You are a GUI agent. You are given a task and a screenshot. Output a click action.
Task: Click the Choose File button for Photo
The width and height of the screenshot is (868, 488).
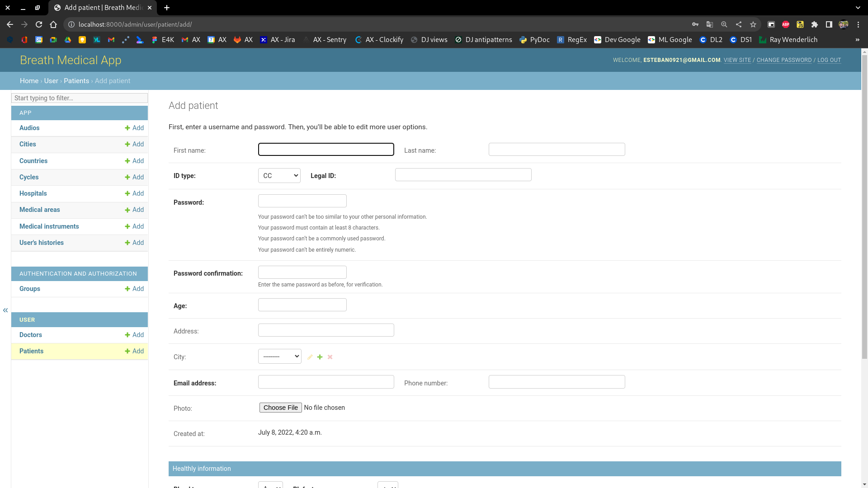pos(281,408)
